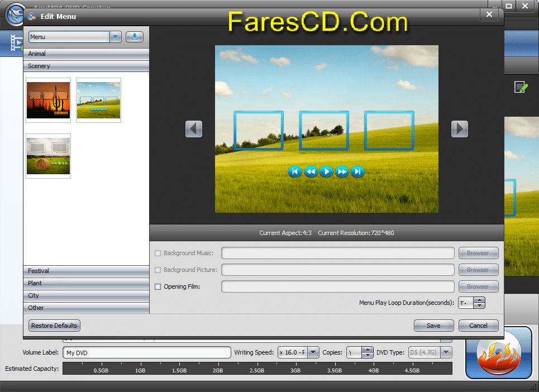
Task: Decrease Copies count with down arrow
Action: 368,355
